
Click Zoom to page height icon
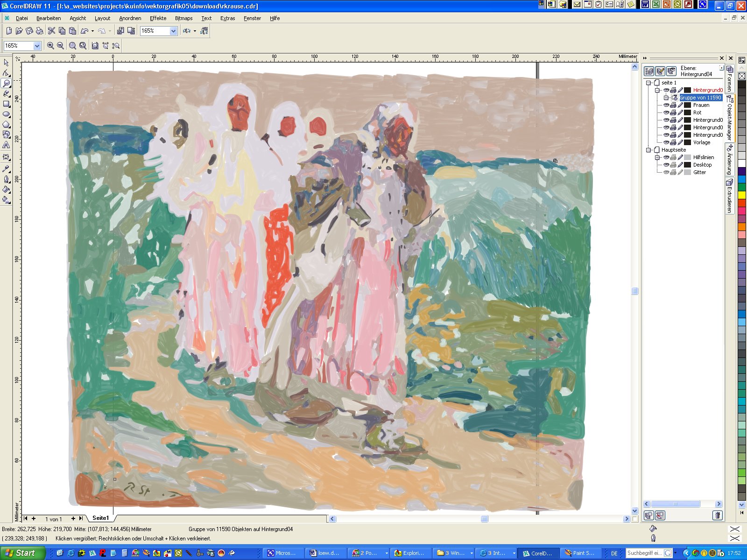pyautogui.click(x=116, y=46)
